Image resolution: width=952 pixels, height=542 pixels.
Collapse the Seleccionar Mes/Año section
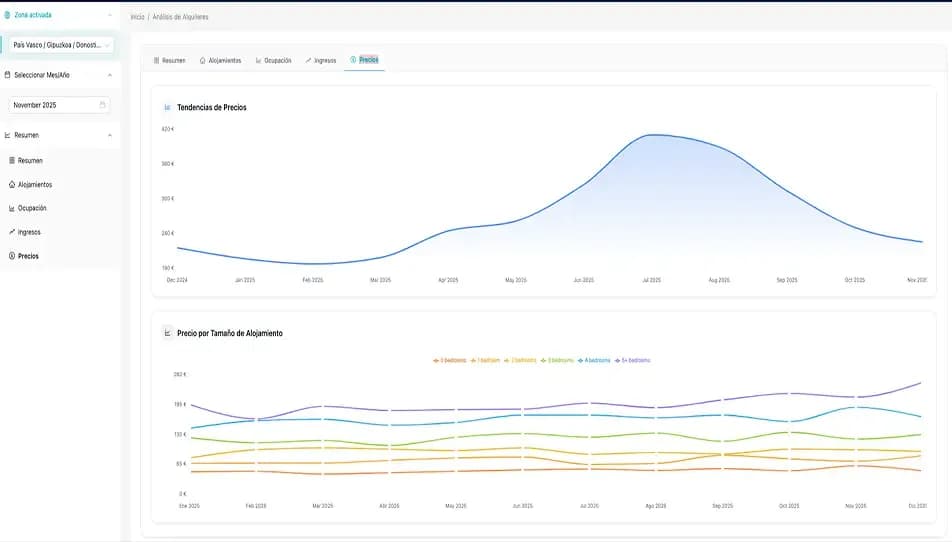click(x=109, y=75)
